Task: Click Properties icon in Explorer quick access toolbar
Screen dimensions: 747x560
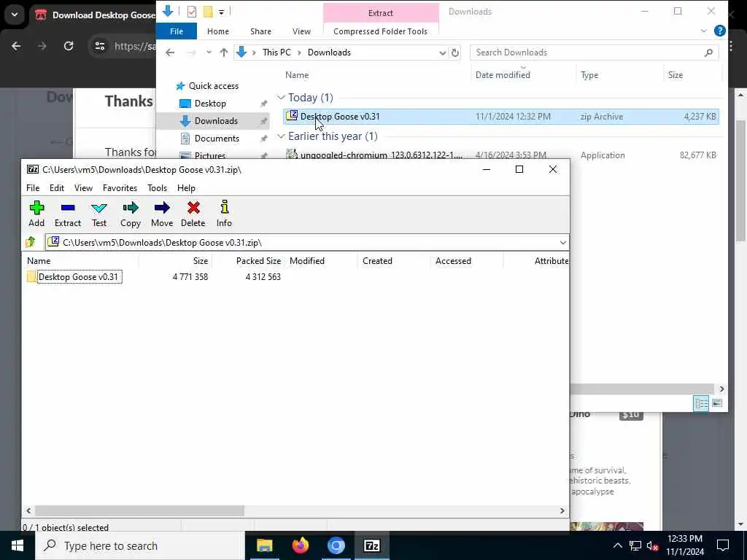Action: [x=192, y=12]
